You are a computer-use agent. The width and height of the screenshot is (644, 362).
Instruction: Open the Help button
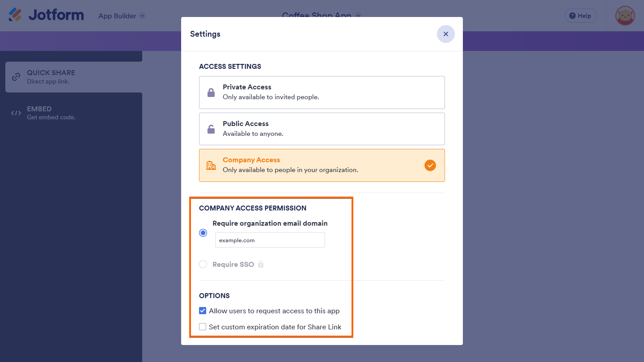coord(580,16)
